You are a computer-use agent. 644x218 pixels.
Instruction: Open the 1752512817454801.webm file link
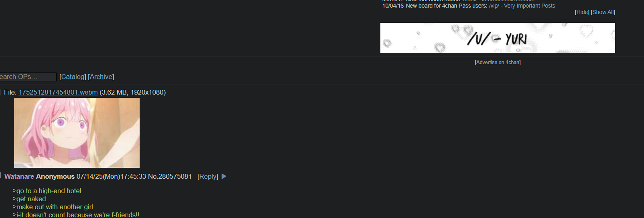(x=58, y=92)
